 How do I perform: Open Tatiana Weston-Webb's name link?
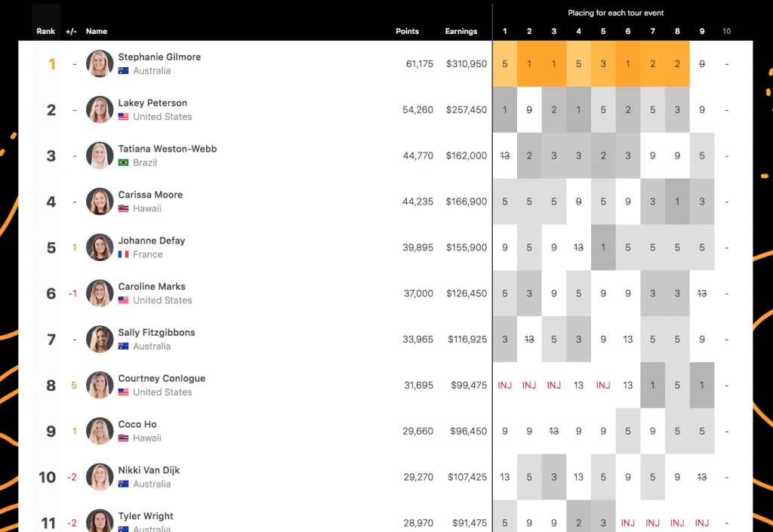tap(168, 149)
